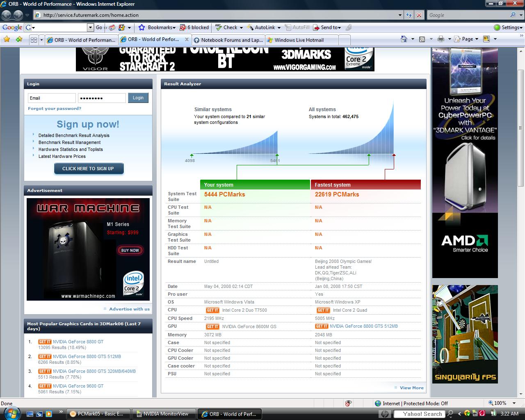525x420 pixels.
Task: Open the View More link
Action: click(x=411, y=388)
